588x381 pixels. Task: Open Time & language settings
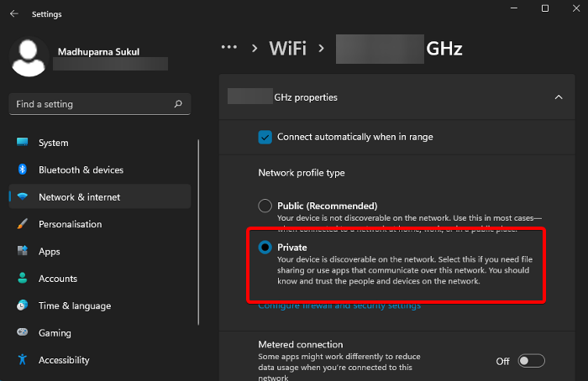74,306
